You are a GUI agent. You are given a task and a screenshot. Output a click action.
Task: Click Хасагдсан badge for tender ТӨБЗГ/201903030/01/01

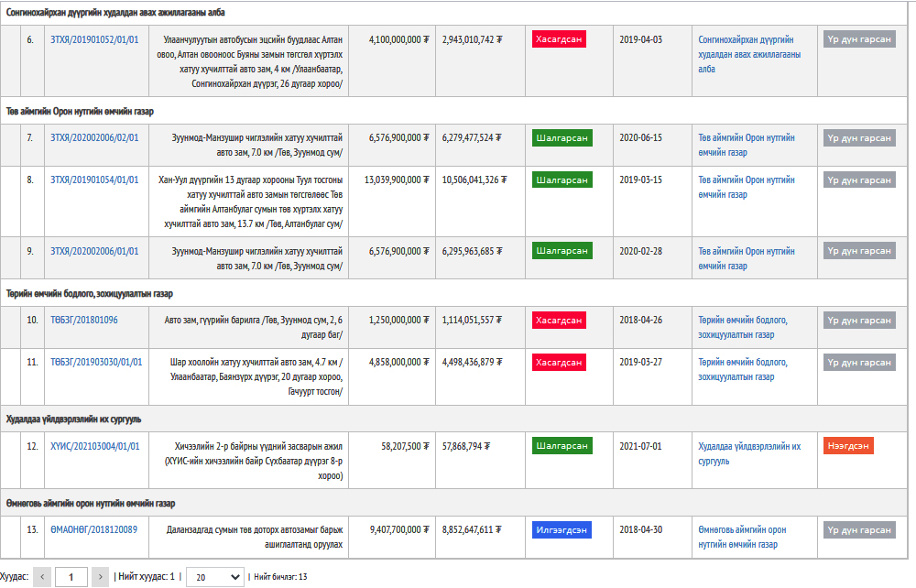click(x=558, y=362)
